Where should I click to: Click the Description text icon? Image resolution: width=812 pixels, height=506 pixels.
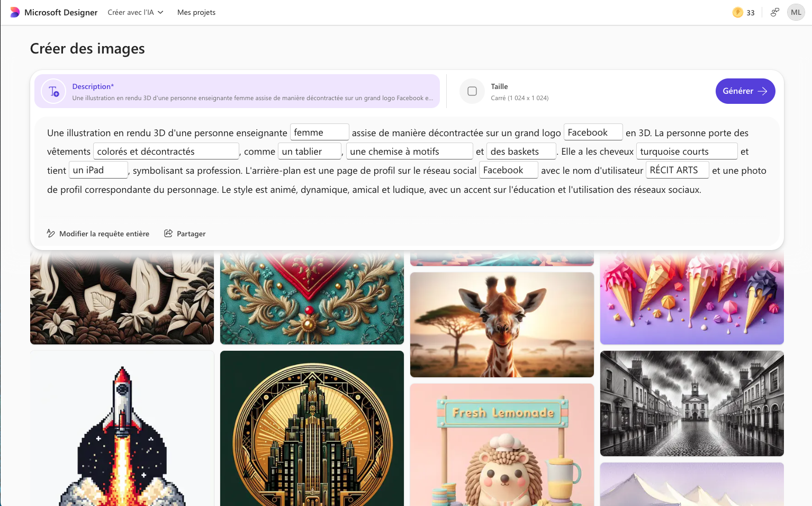tap(53, 91)
